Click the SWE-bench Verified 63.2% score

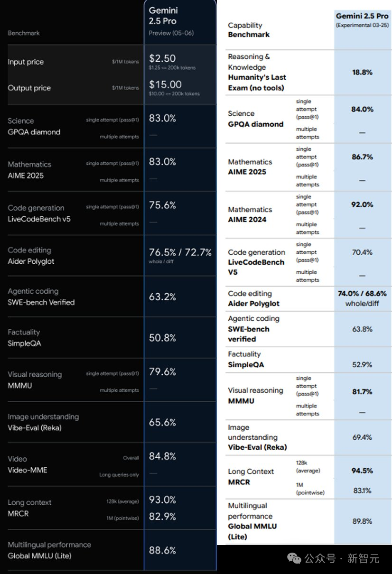[x=162, y=297]
